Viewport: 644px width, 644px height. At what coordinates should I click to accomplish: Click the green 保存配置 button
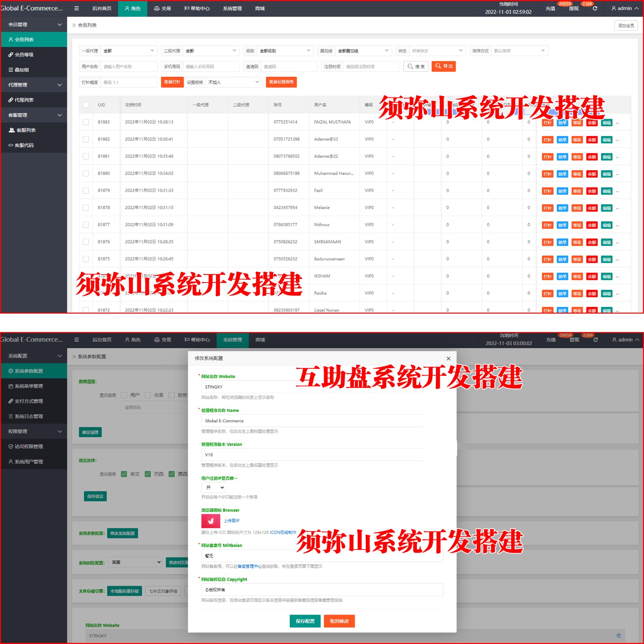(305, 621)
